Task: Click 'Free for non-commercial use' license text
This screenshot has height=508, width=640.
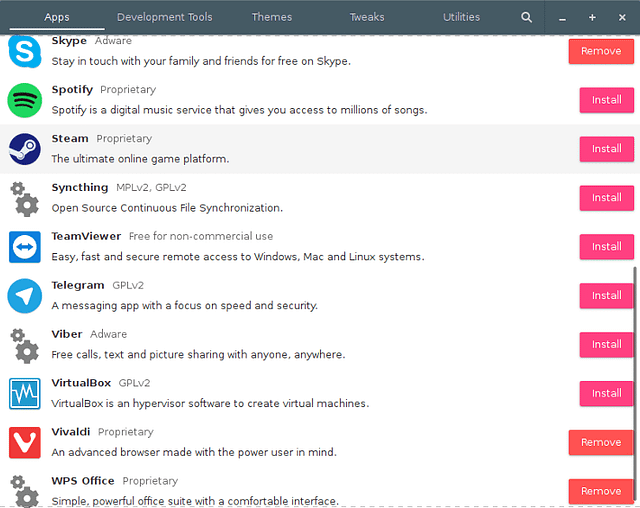Action: pos(201,236)
